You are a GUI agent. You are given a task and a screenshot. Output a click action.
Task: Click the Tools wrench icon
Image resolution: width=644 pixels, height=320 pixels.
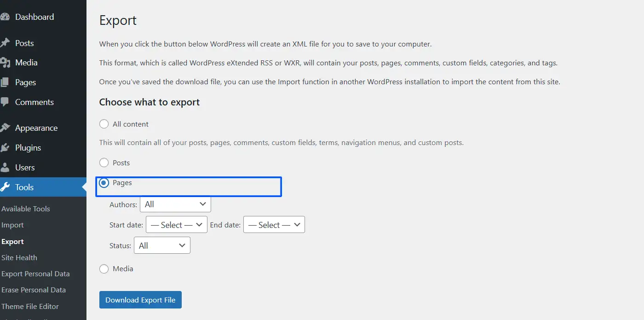click(5, 187)
